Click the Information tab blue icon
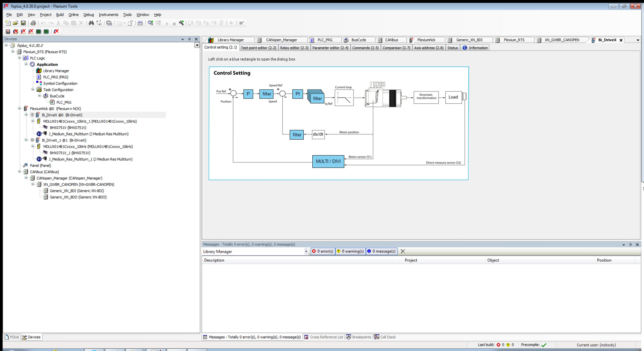This screenshot has height=351, width=644. coord(465,48)
